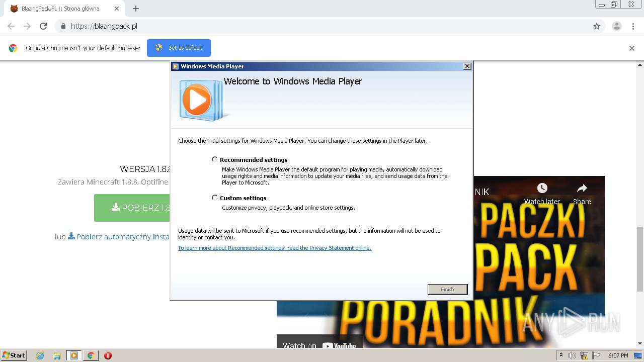Show hidden system tray icons
This screenshot has width=644, height=362.
coord(561,355)
